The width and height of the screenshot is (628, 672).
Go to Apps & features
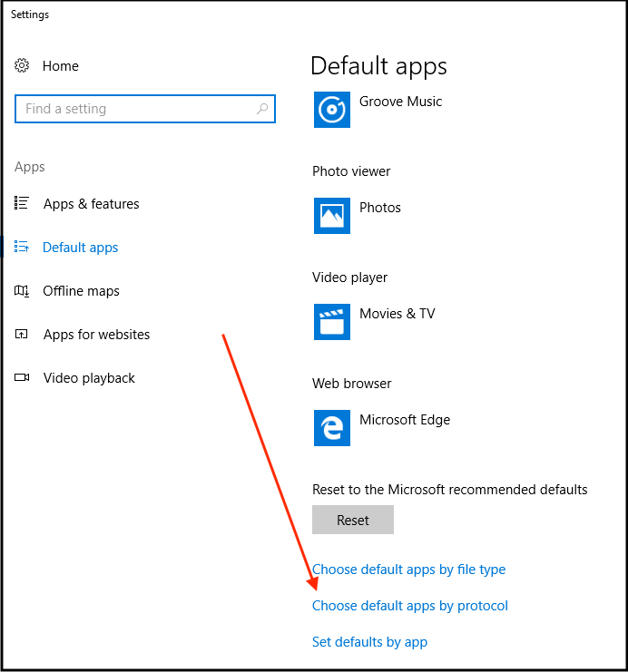click(92, 204)
